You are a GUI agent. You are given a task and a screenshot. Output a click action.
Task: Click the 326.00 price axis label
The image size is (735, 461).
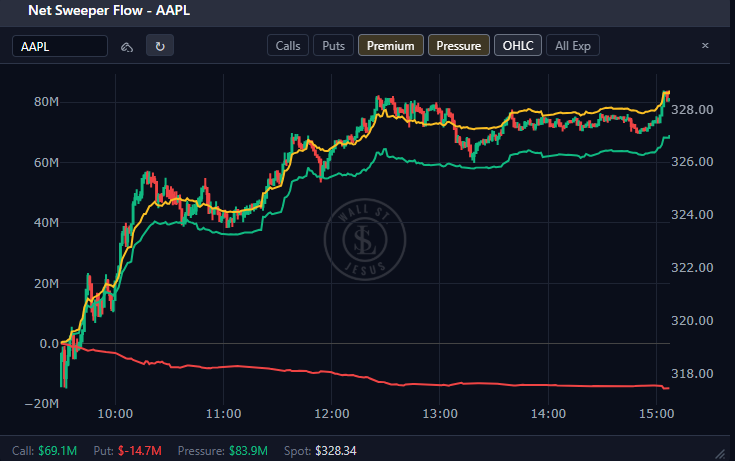(x=692, y=162)
